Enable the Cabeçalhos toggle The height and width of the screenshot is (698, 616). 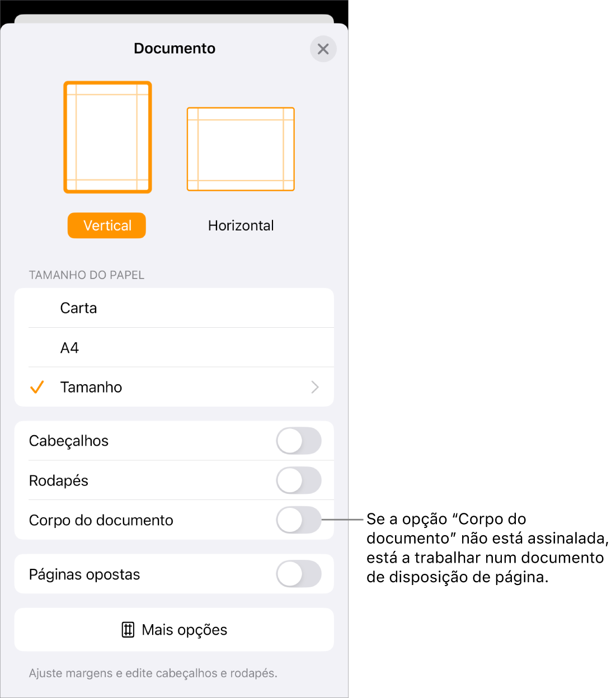point(299,441)
